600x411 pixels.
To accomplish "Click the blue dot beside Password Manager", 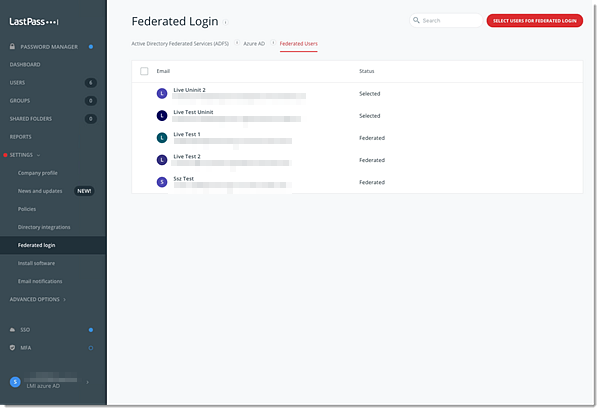I will click(x=91, y=47).
